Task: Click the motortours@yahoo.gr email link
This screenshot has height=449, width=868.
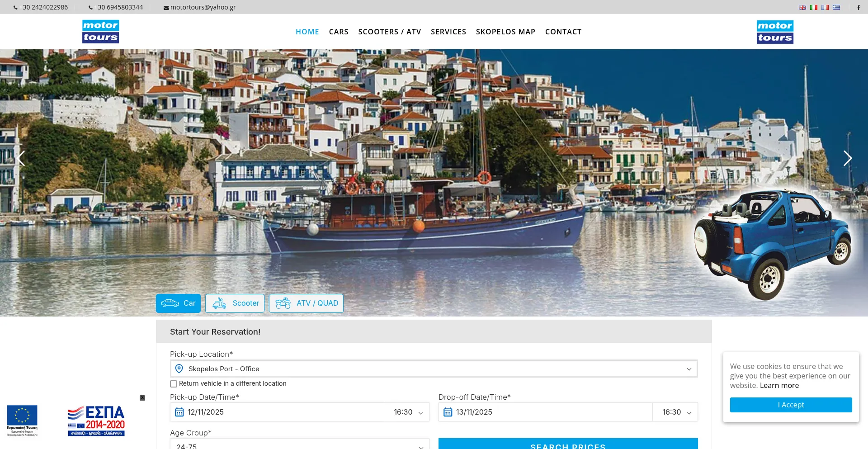Action: point(203,7)
